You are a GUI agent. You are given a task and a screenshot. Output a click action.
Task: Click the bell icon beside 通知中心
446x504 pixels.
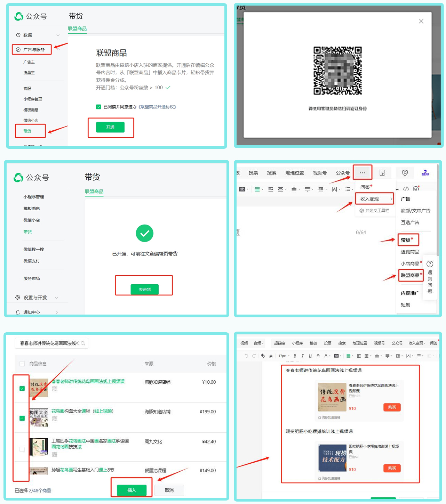point(18,312)
